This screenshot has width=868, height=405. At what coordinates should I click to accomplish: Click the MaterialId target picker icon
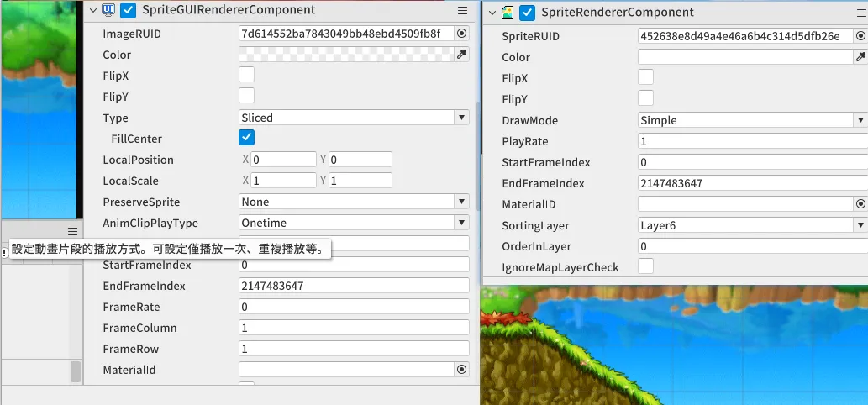tap(461, 370)
